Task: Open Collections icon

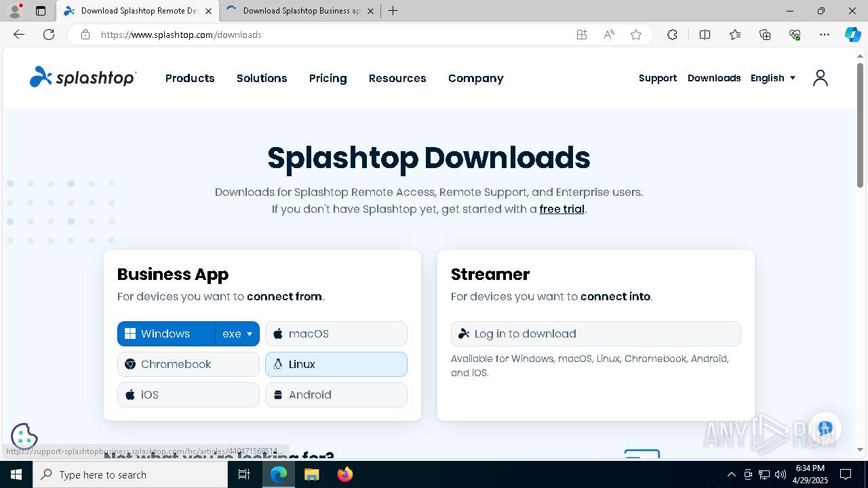Action: [x=765, y=35]
